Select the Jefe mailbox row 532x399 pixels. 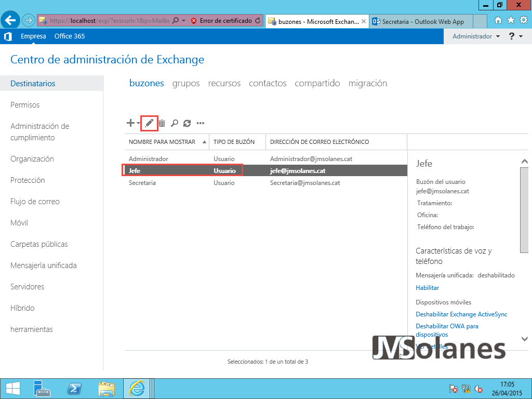266,170
